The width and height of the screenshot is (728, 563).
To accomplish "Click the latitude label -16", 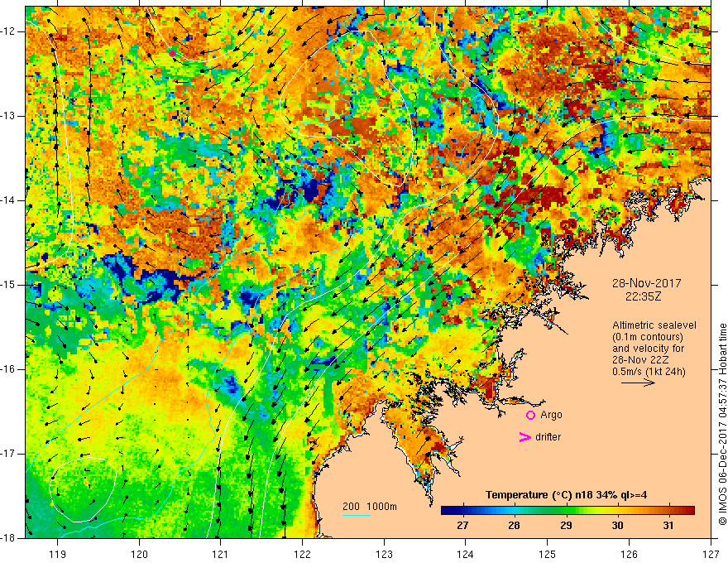I will click(9, 369).
